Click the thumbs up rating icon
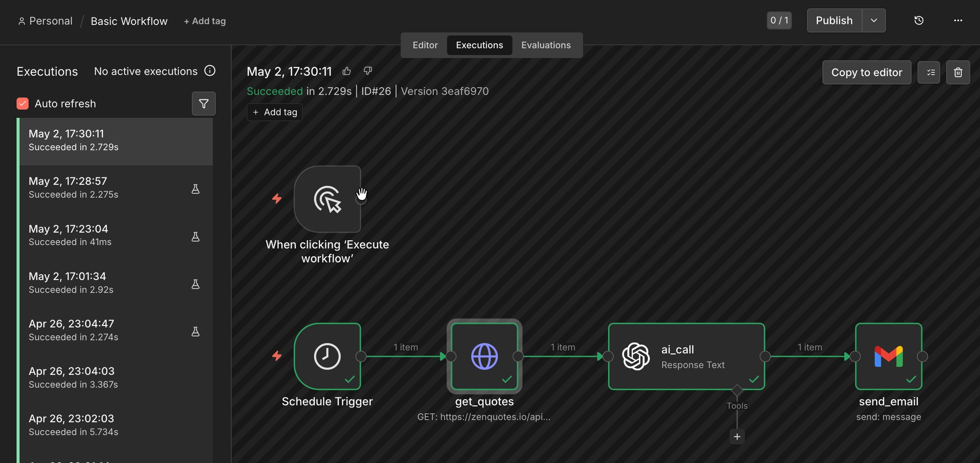The image size is (980, 463). pos(347,71)
